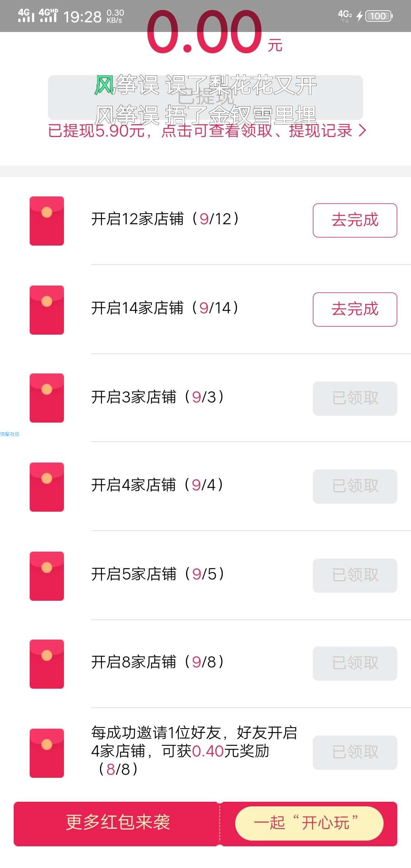Tap 更多红包来袭 banner
Image resolution: width=411 pixels, height=868 pixels.
pyautogui.click(x=117, y=822)
